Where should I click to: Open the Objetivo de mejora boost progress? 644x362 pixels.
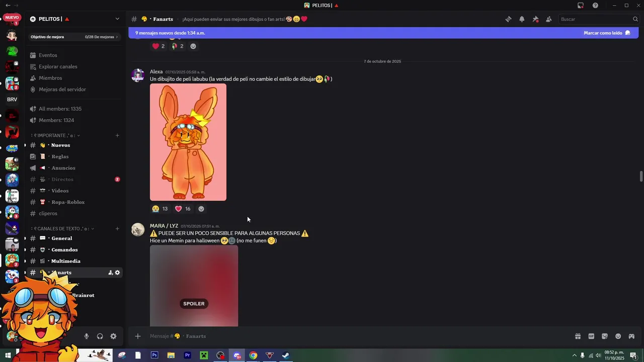click(74, 37)
